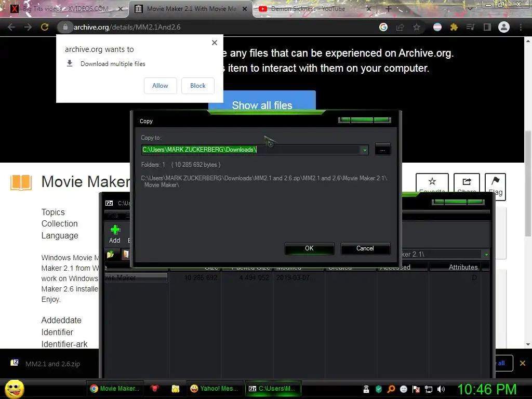Open the Google icon in address bar
The height and width of the screenshot is (399, 532).
(x=383, y=27)
